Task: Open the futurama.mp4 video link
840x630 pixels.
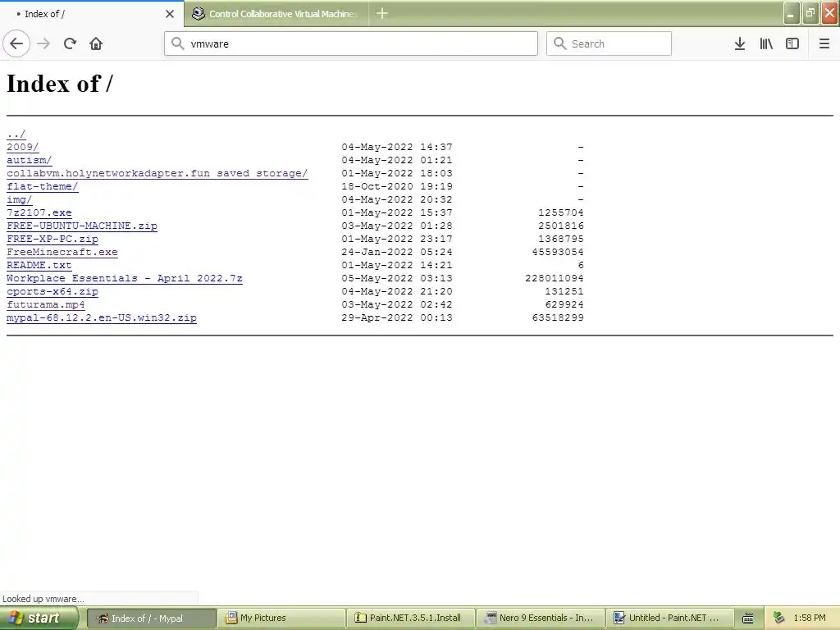Action: (46, 304)
